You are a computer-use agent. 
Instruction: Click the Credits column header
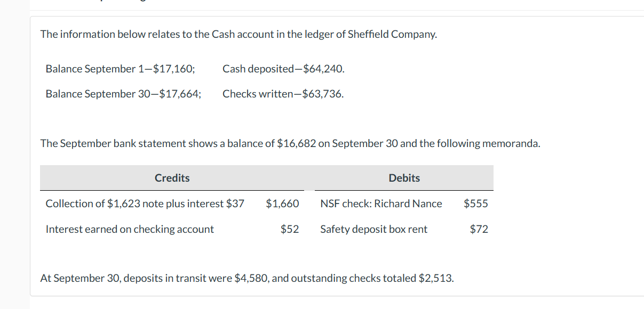(172, 178)
